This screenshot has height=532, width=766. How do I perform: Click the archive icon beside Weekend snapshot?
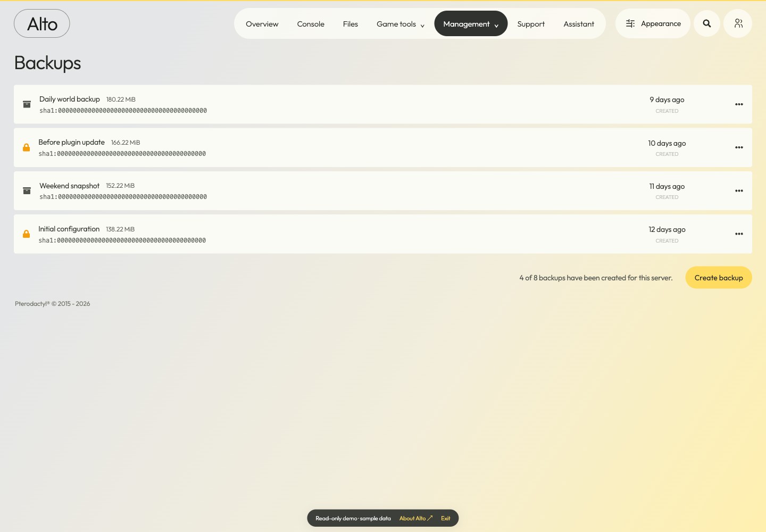tap(27, 190)
